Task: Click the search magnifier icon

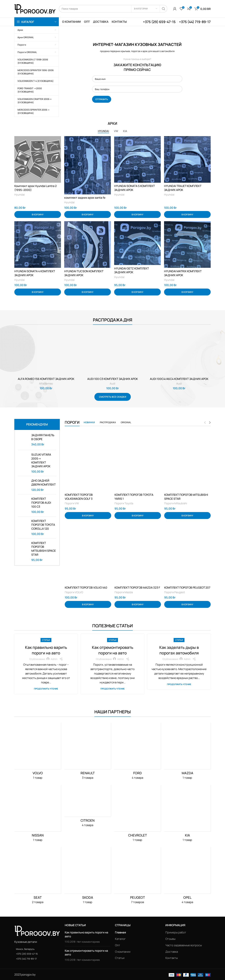Action: (163, 9)
